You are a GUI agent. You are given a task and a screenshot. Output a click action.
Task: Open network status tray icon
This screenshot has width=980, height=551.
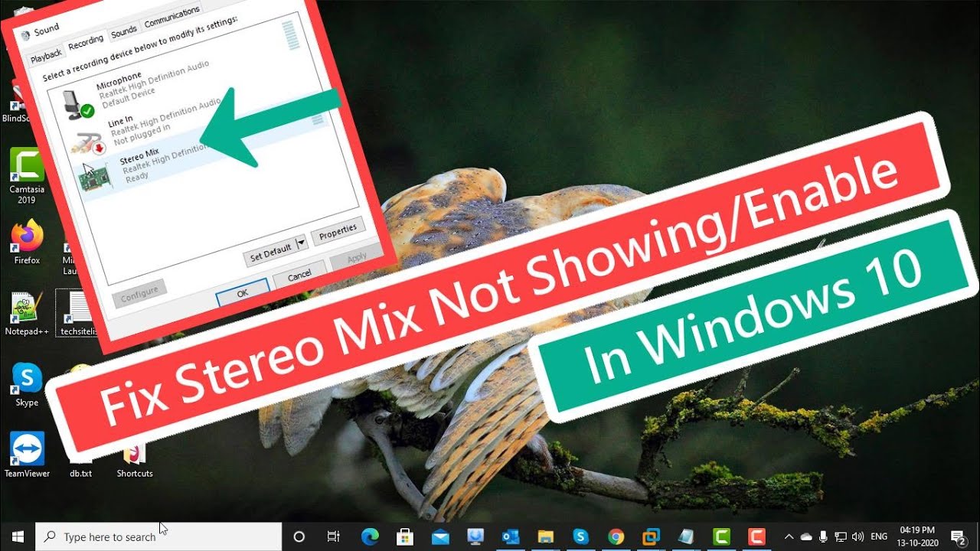(x=841, y=536)
